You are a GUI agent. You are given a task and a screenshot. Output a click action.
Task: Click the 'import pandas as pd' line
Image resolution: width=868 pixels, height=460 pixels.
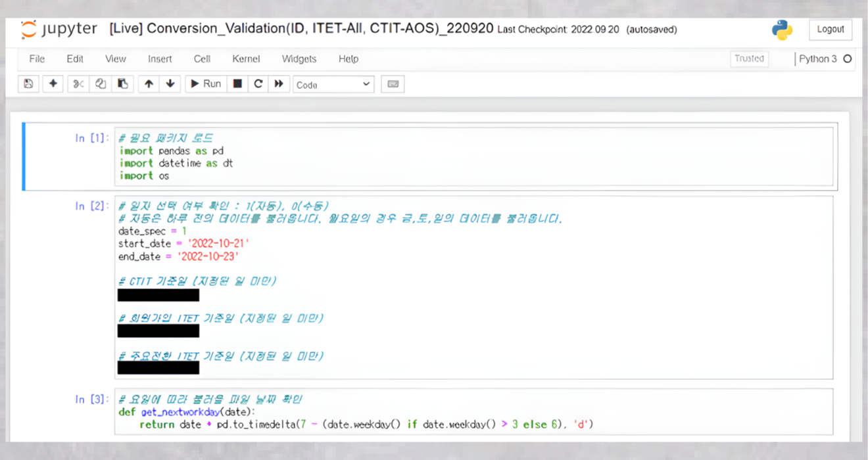172,150
